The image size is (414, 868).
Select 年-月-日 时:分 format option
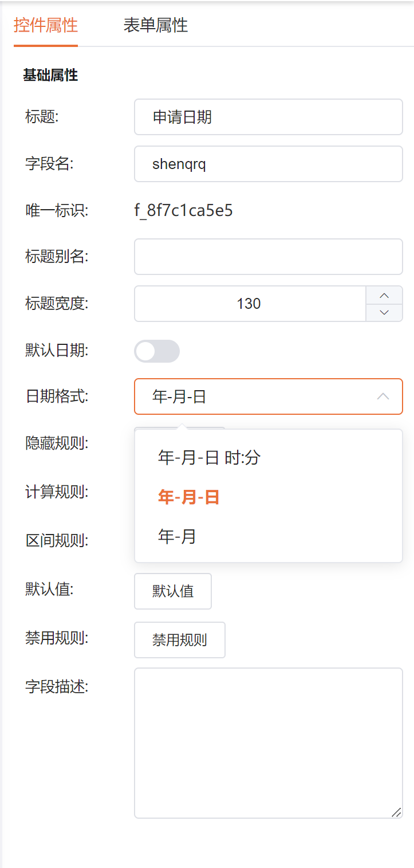[x=210, y=457]
